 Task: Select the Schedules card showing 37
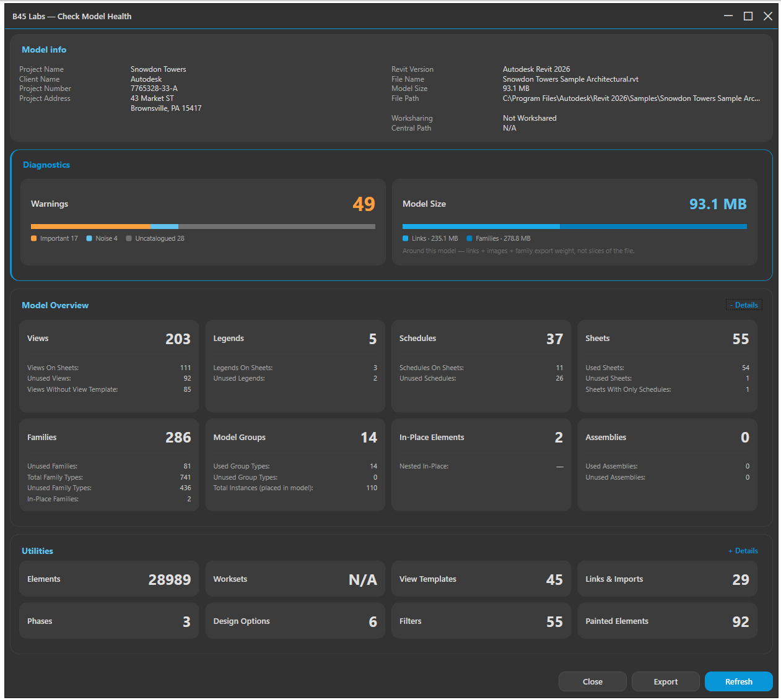point(481,366)
